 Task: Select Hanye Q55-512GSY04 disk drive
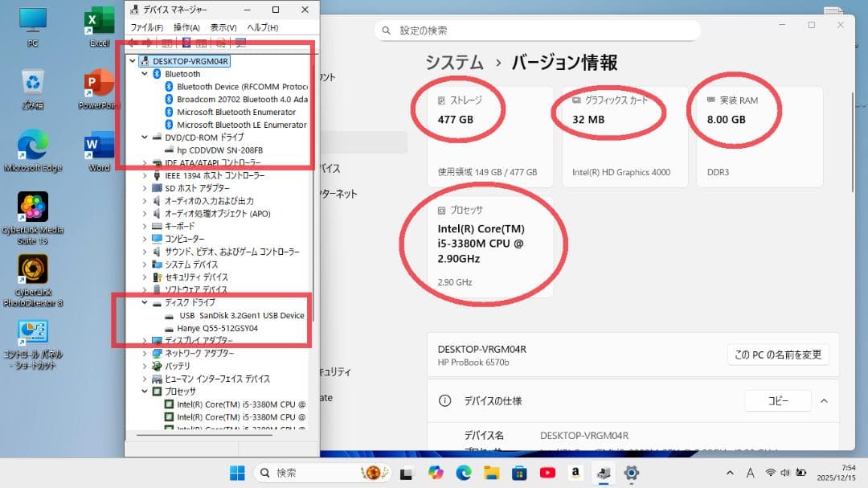click(217, 328)
